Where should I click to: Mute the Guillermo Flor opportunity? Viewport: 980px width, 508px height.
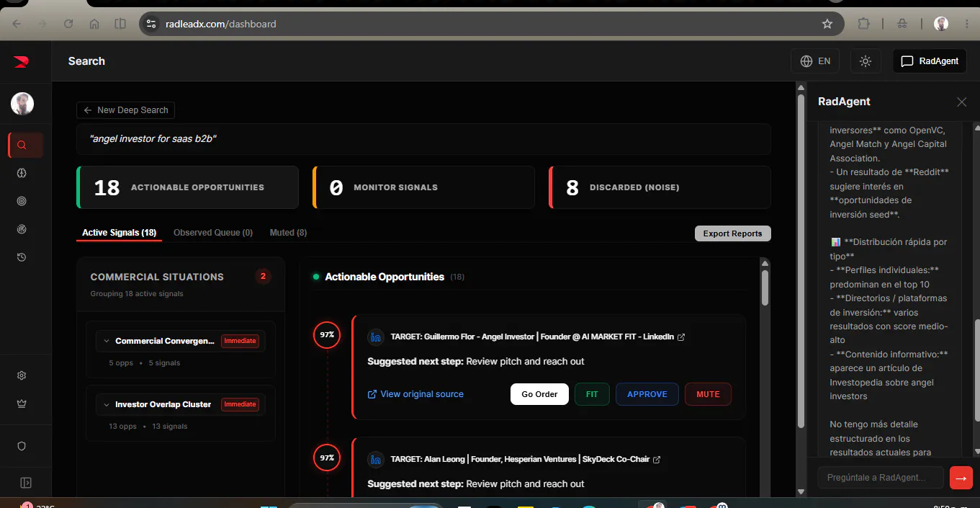708,394
